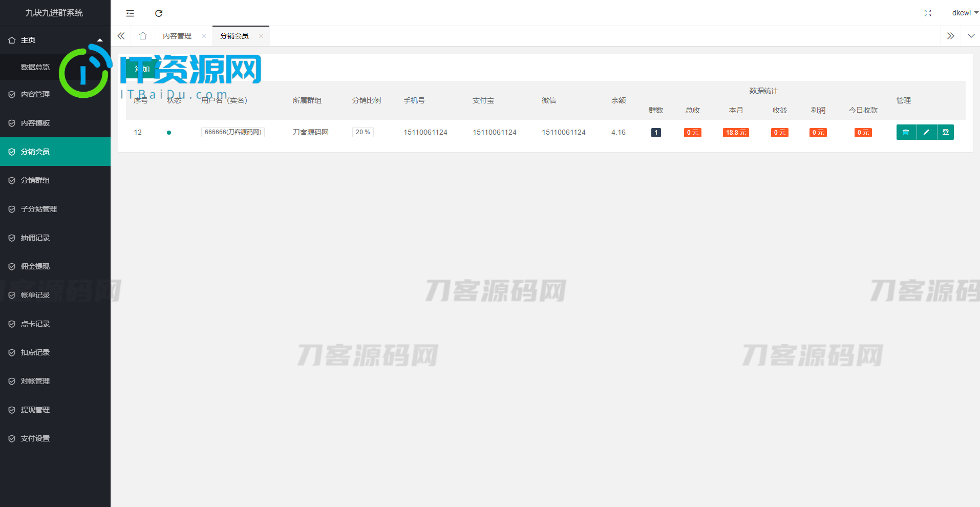Open 帐单记录 sidebar item
Image resolution: width=980 pixels, height=507 pixels.
tap(55, 295)
